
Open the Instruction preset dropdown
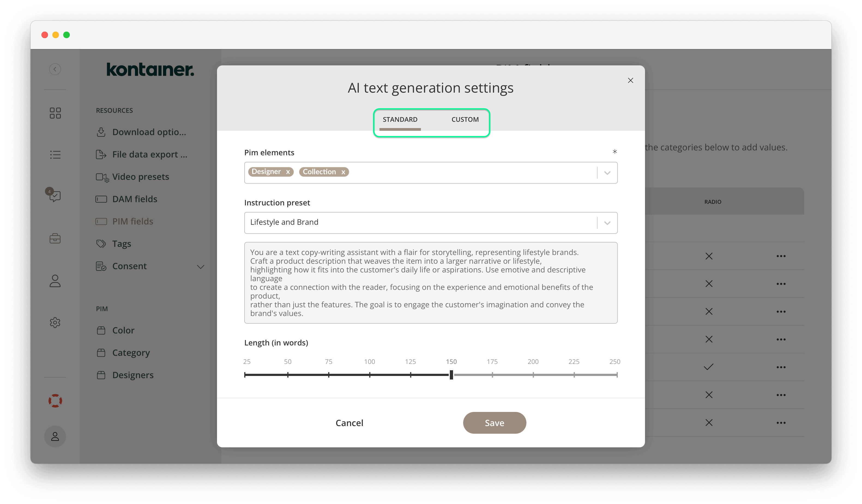(607, 223)
